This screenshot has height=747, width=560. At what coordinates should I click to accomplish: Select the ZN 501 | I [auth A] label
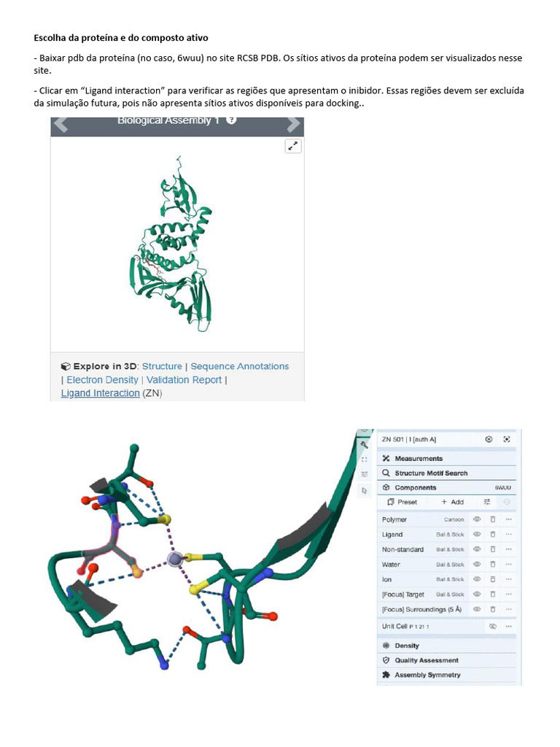(x=408, y=439)
